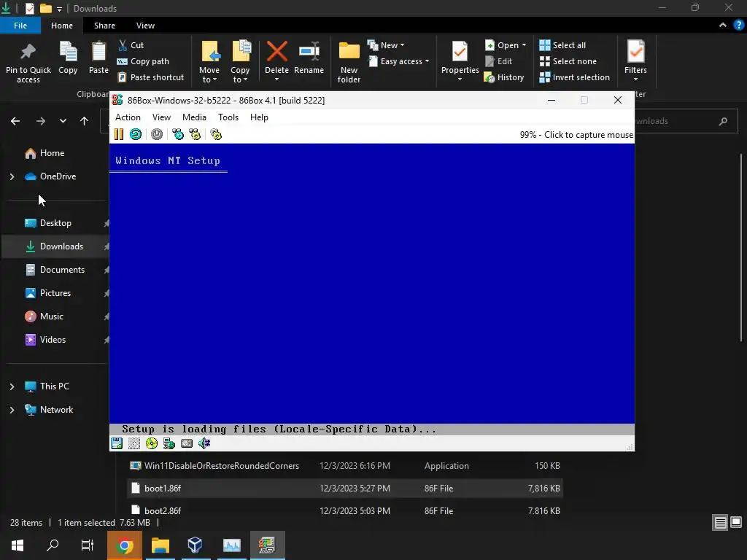Click Invert selection in ribbon
The width and height of the screenshot is (747, 560).
click(x=574, y=77)
